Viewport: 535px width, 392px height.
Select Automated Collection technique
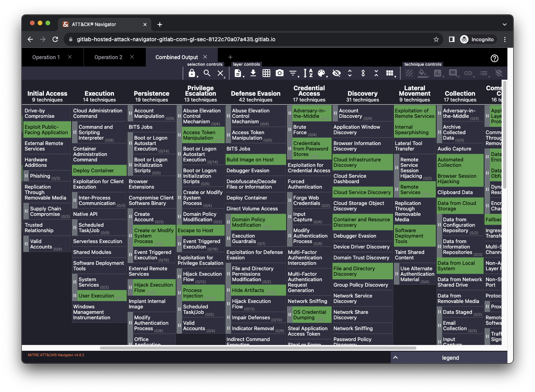point(460,162)
